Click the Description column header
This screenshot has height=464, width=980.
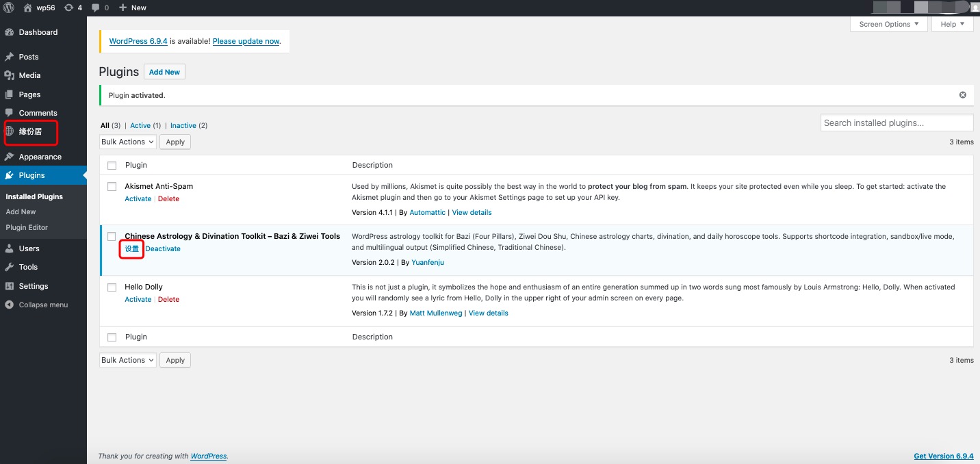coord(372,165)
